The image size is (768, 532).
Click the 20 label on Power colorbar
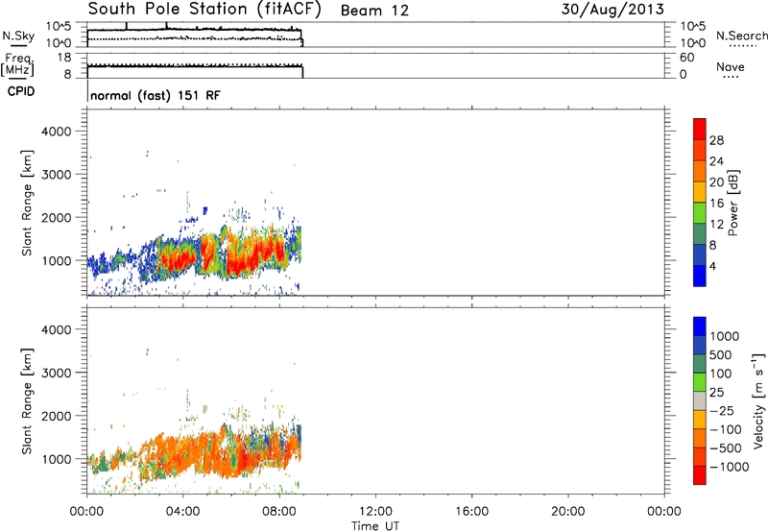716,182
